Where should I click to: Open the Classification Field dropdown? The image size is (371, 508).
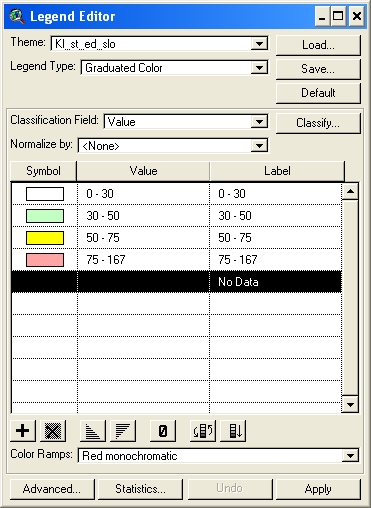coord(259,122)
